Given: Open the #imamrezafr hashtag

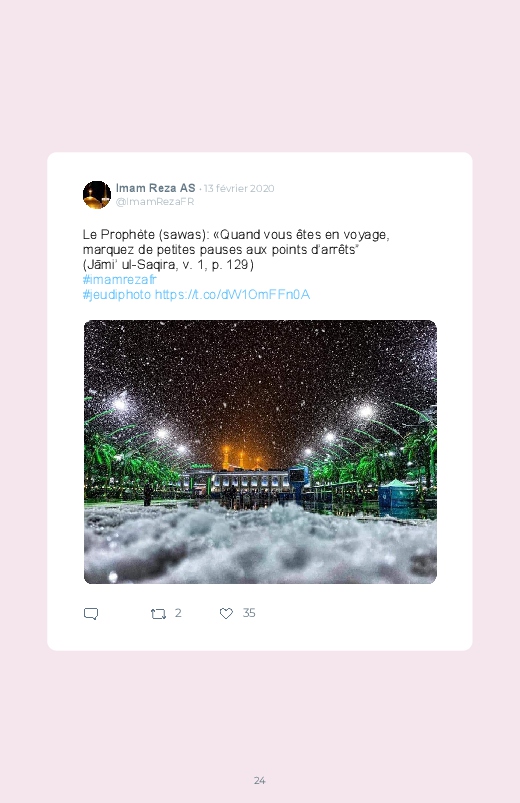Looking at the screenshot, I should [x=119, y=280].
